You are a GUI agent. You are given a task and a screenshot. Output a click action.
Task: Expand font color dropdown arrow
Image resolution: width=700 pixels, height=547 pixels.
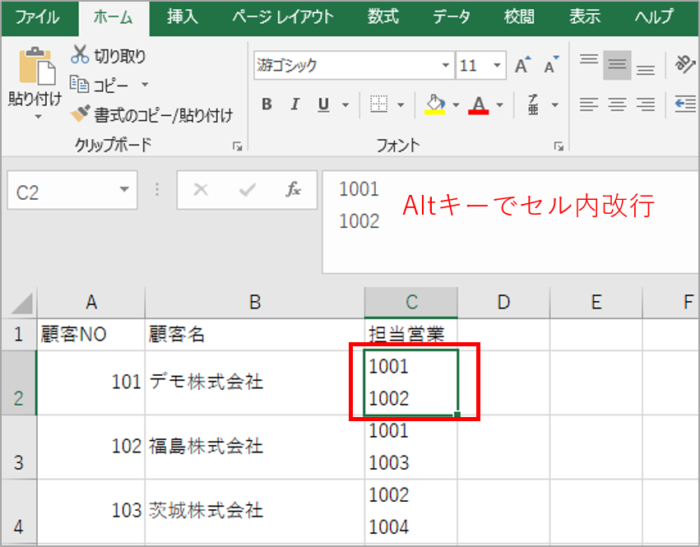pos(500,105)
